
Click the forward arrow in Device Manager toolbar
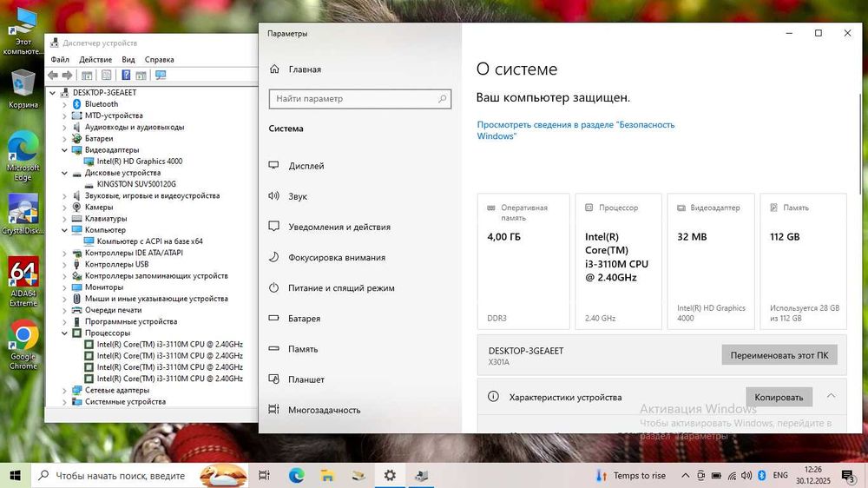pos(67,76)
